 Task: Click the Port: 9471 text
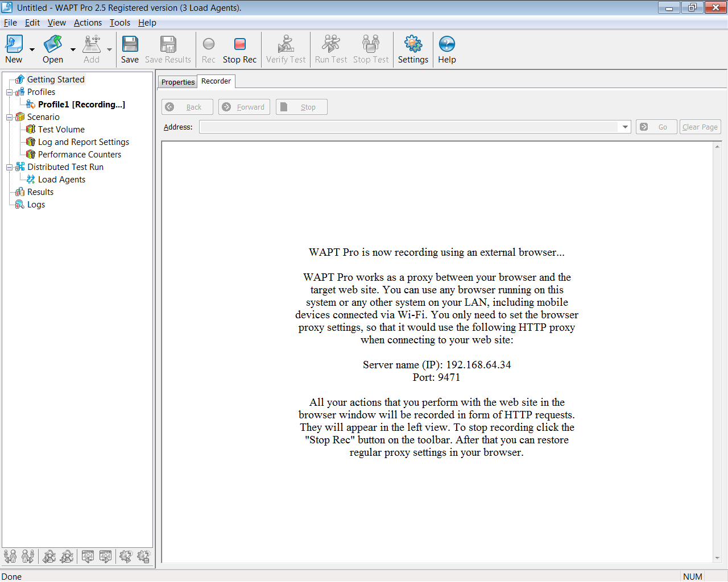[437, 377]
